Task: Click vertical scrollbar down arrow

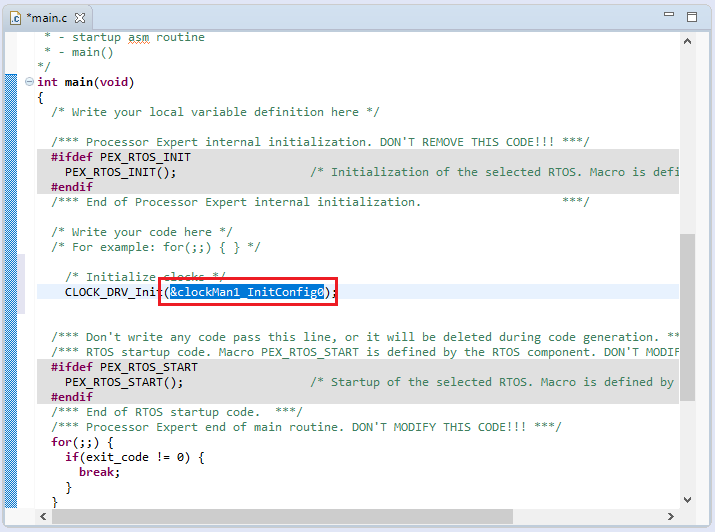Action: [x=687, y=500]
